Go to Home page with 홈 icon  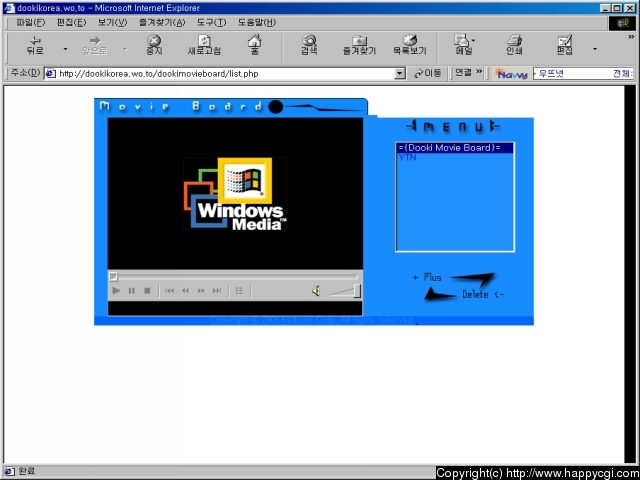(255, 45)
